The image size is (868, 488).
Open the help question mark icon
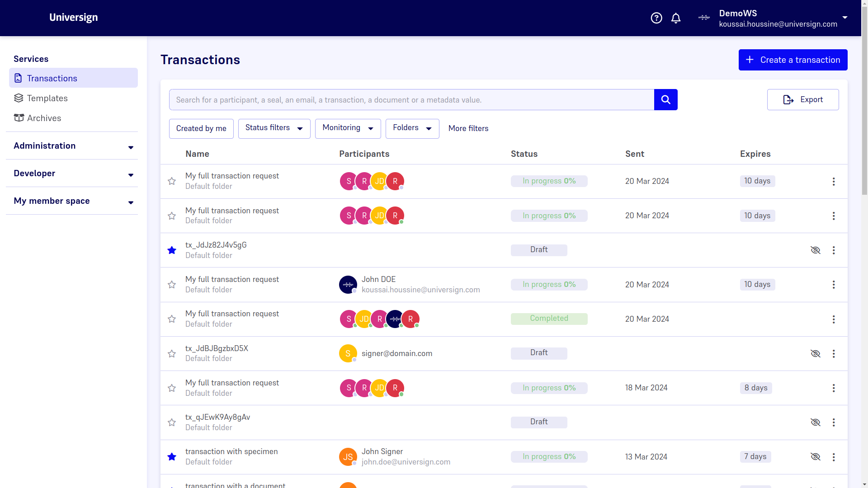pos(656,18)
